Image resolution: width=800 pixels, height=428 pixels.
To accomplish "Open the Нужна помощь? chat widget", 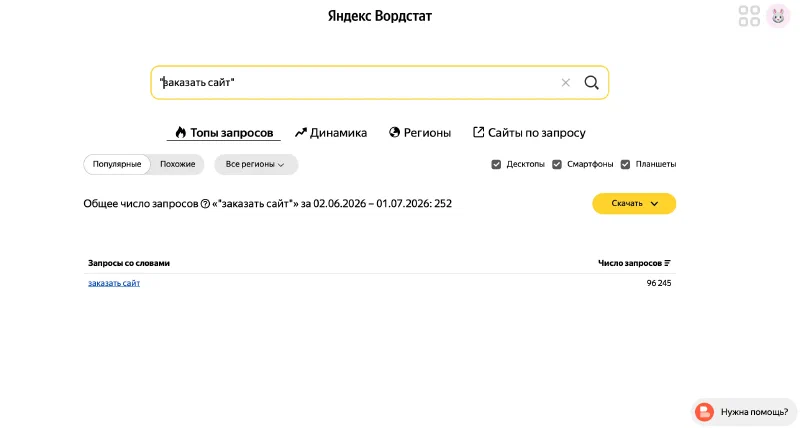I will click(x=744, y=412).
